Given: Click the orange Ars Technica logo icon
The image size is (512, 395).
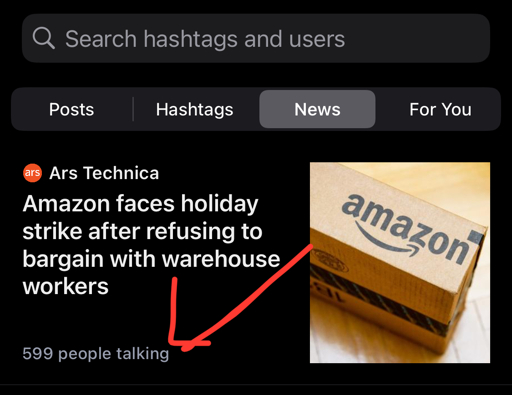Looking at the screenshot, I should click(x=32, y=173).
